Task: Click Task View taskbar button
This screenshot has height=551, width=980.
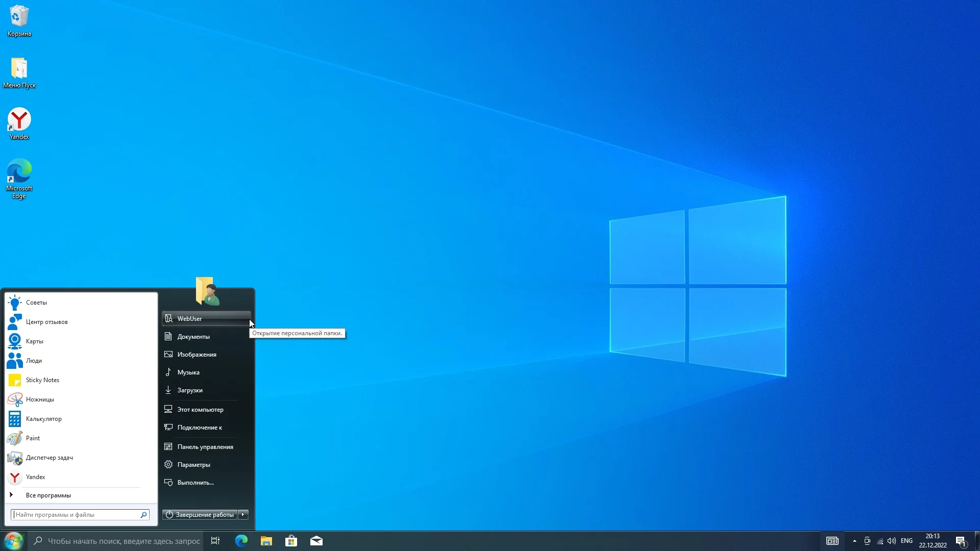Action: (x=215, y=541)
